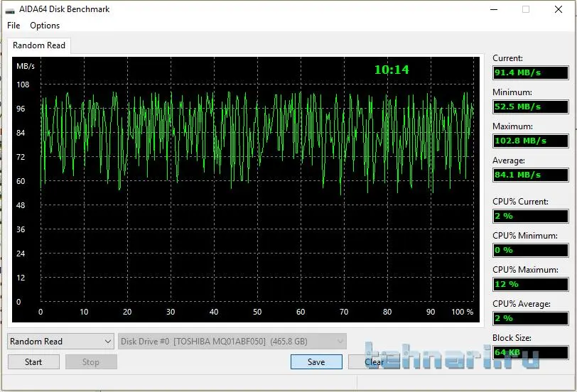The width and height of the screenshot is (577, 392).
Task: Click the Maximum 102.8 MB/s field
Action: pyautogui.click(x=530, y=141)
